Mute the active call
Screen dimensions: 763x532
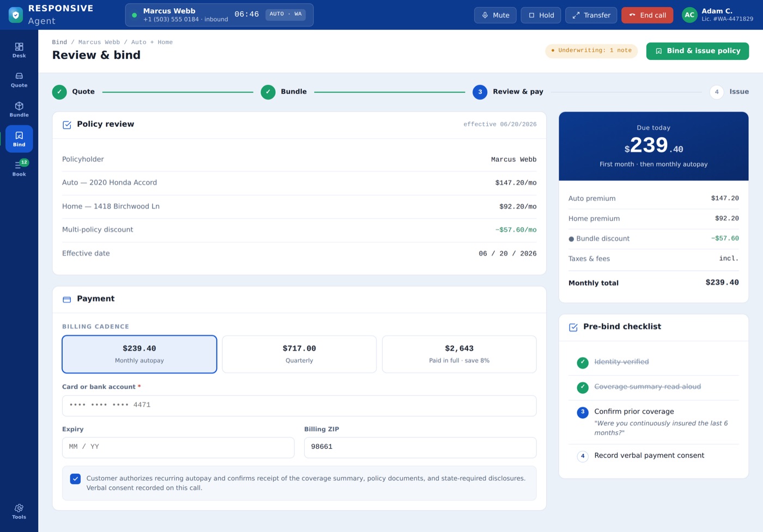495,15
